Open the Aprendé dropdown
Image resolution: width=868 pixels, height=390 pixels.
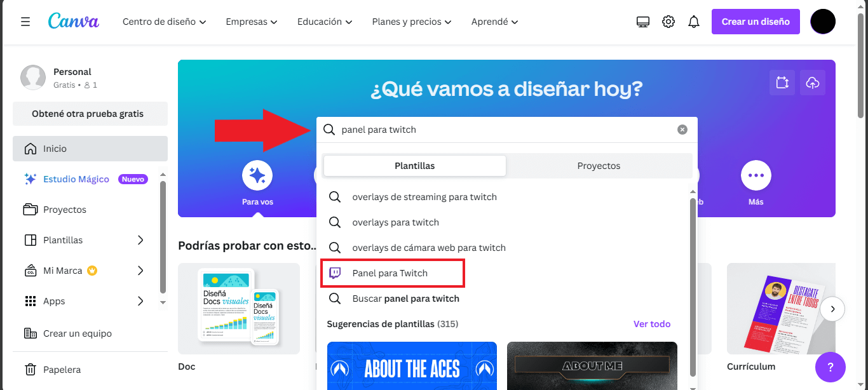[494, 22]
